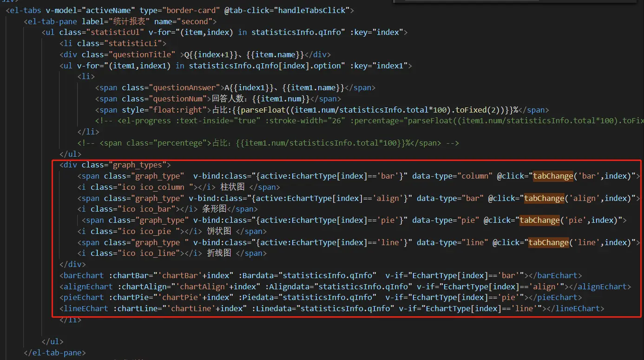Click the "questionNum" class name

177,99
